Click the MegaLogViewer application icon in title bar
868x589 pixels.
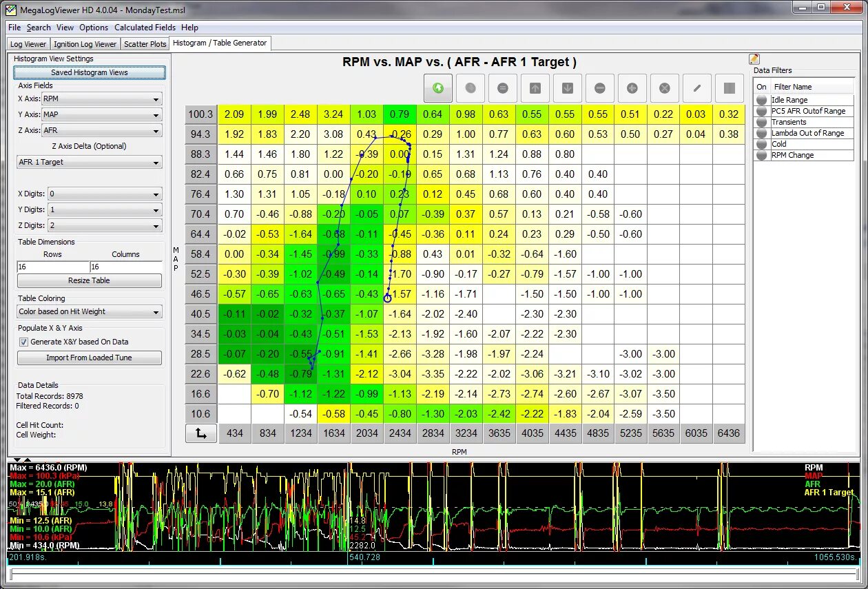[x=10, y=10]
